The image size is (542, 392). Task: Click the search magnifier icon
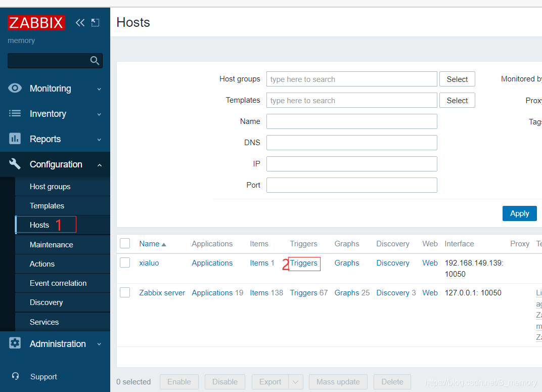[x=95, y=61]
